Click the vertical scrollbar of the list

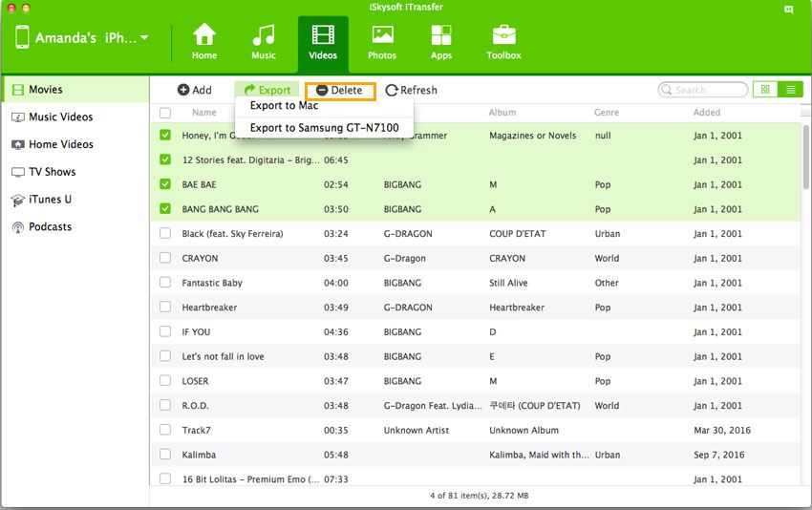point(805,156)
